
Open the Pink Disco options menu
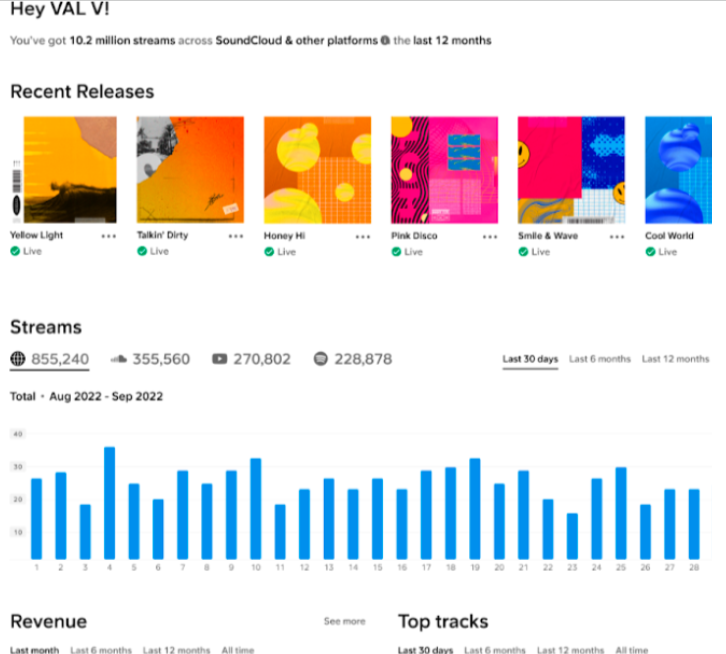click(x=490, y=237)
